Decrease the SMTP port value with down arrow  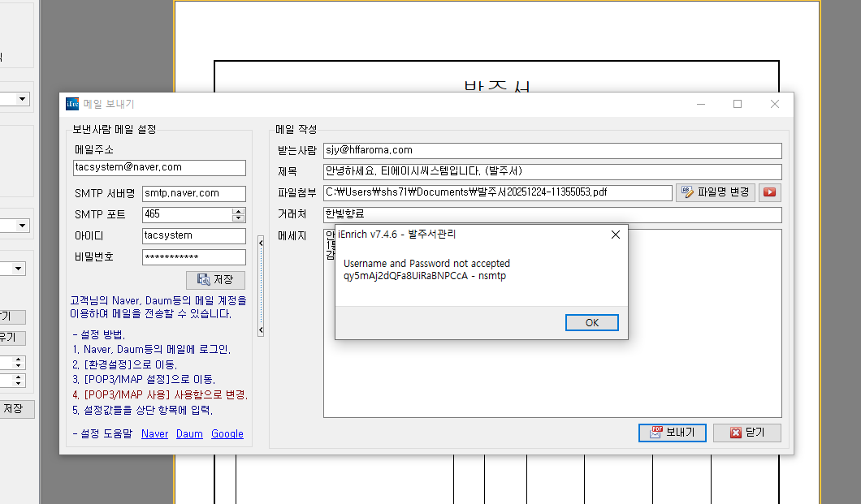tap(238, 218)
